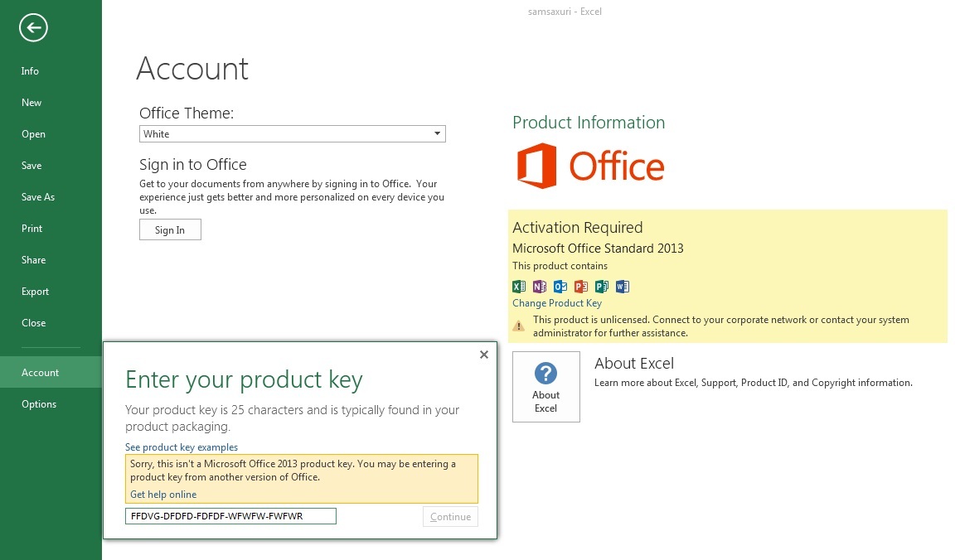Click the OneNote product icon

coord(540,286)
